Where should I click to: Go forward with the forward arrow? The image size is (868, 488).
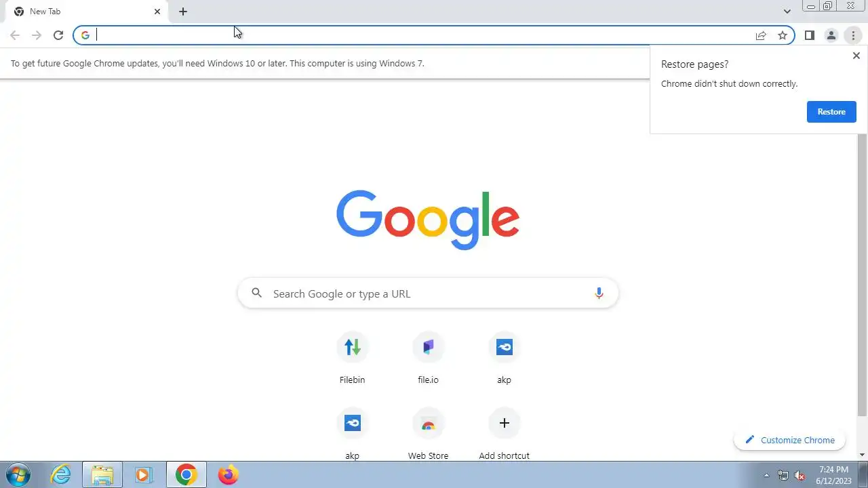37,35
